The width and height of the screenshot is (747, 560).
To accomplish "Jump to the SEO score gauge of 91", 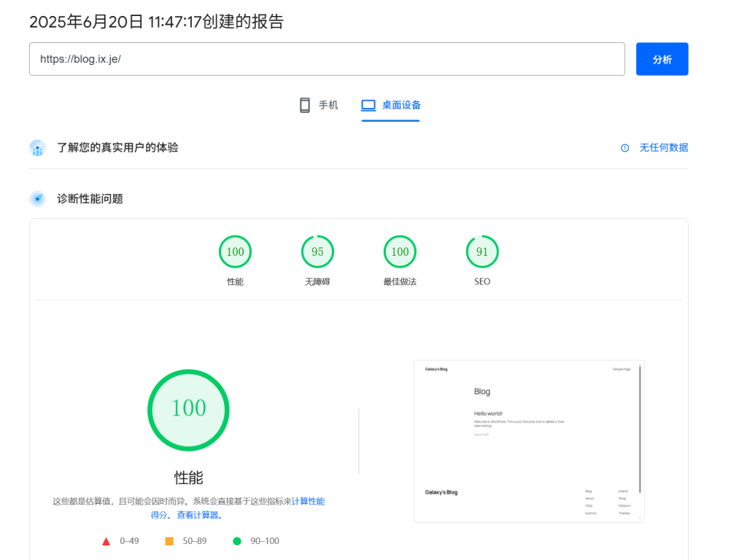I will coord(482,252).
